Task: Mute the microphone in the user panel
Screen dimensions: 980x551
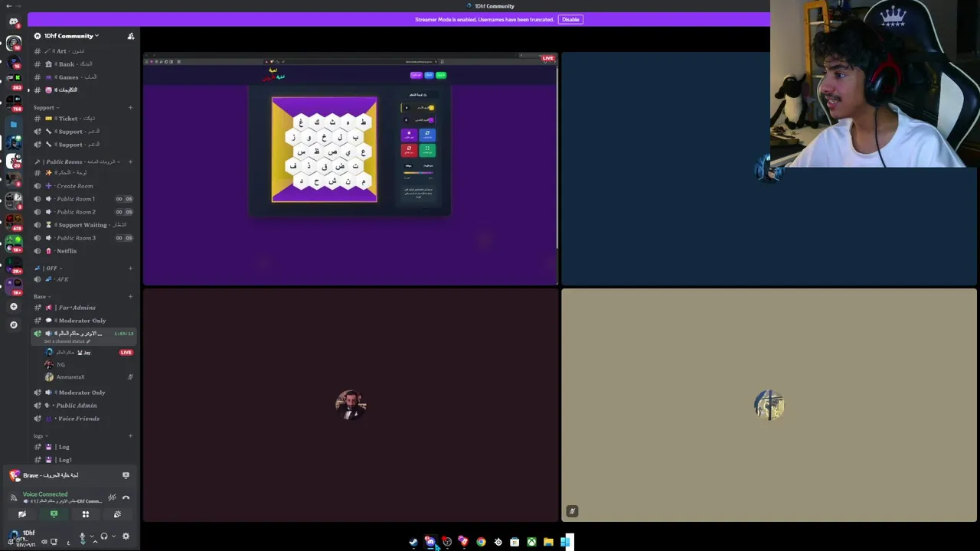Action: (83, 537)
